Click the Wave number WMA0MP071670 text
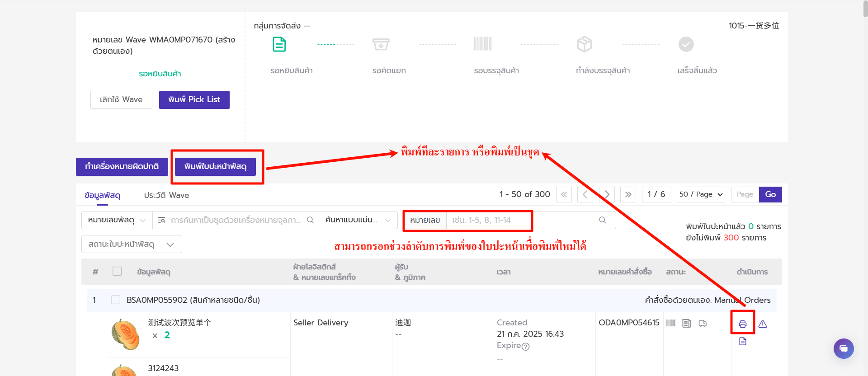 coord(181,40)
